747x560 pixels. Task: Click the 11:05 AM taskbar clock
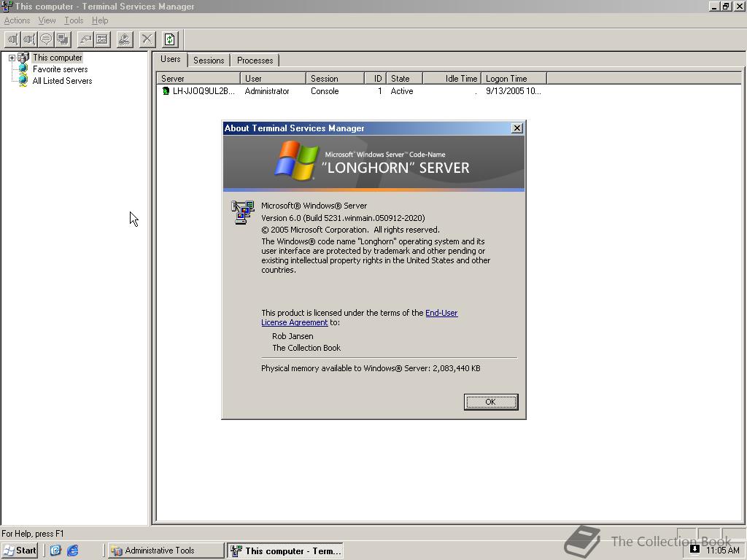(723, 551)
